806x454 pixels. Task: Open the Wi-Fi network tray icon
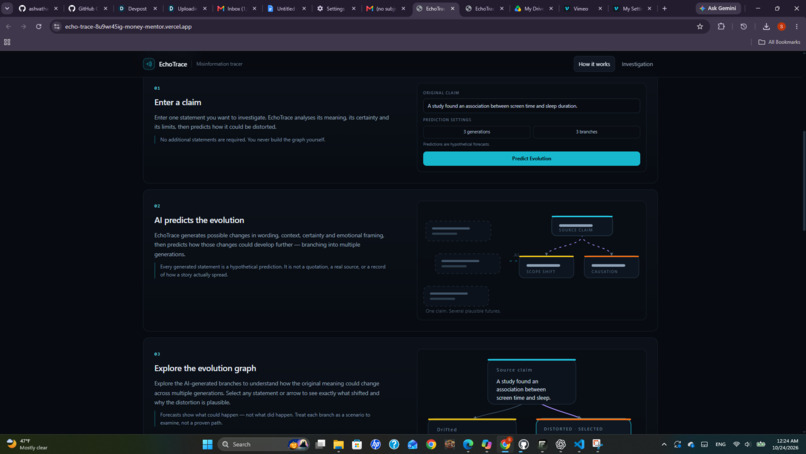[736, 444]
